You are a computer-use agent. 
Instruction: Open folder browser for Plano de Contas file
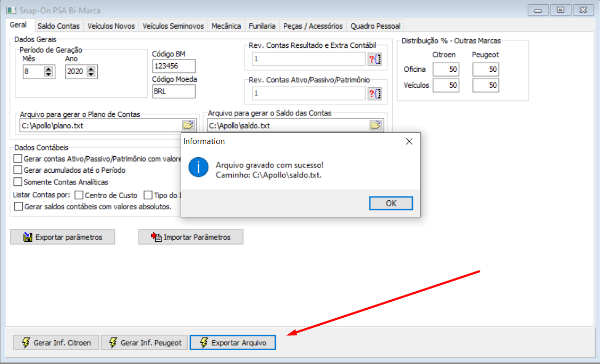pyautogui.click(x=188, y=125)
